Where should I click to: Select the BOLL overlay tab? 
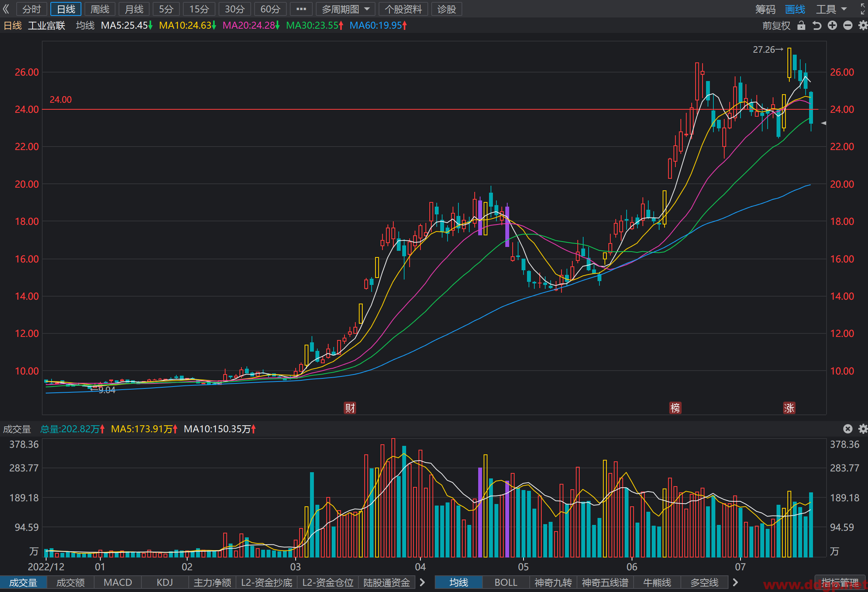click(506, 582)
